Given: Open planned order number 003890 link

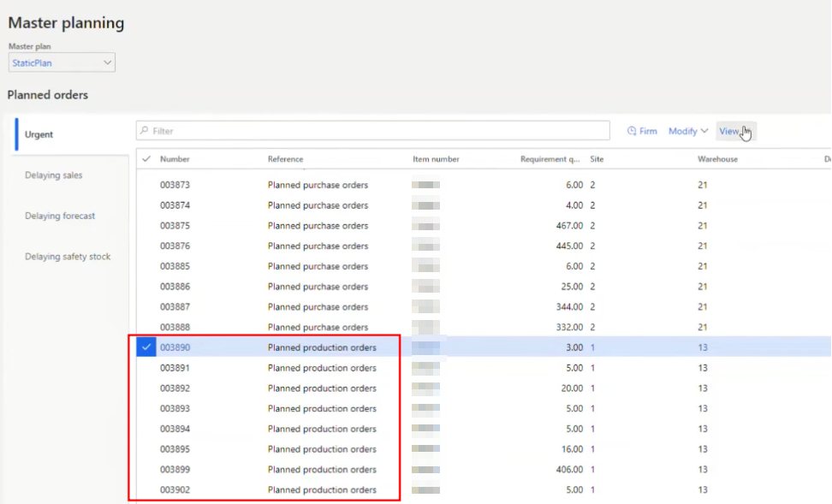Looking at the screenshot, I should 175,347.
